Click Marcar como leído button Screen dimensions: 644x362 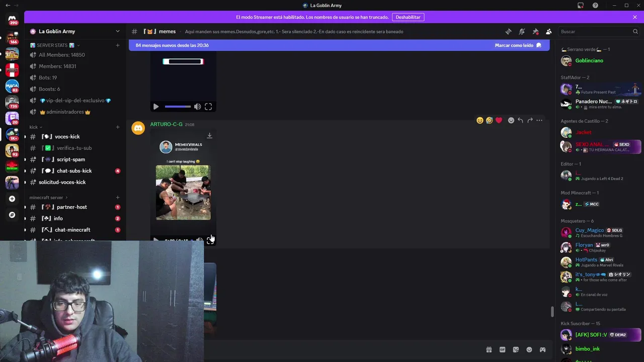[518, 45]
